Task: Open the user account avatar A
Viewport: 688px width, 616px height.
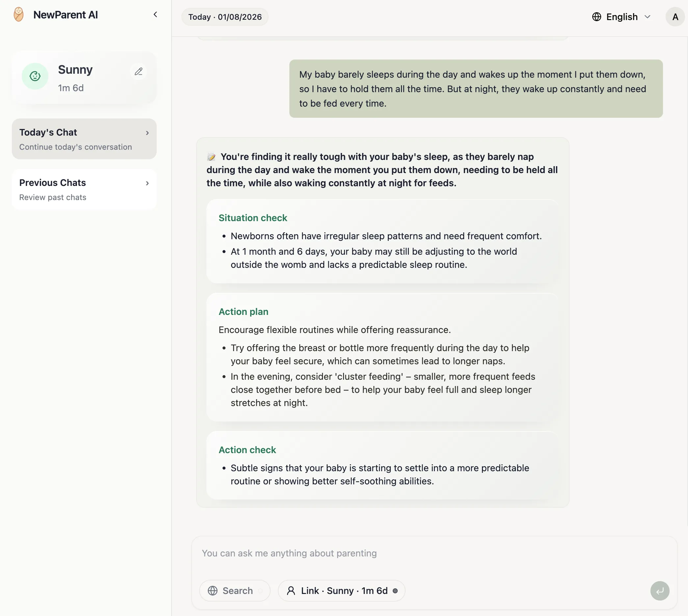Action: [x=675, y=16]
